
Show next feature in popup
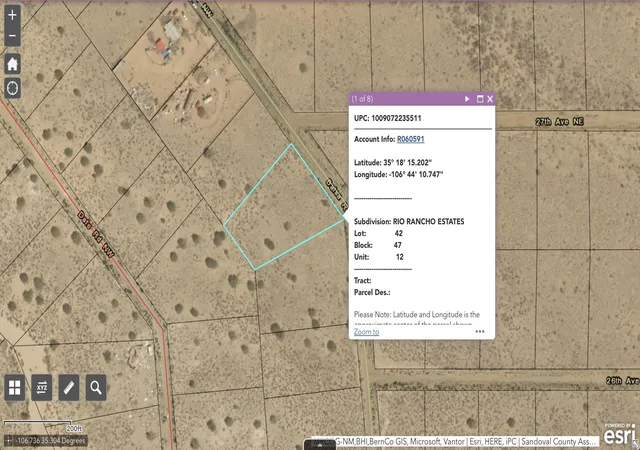467,99
